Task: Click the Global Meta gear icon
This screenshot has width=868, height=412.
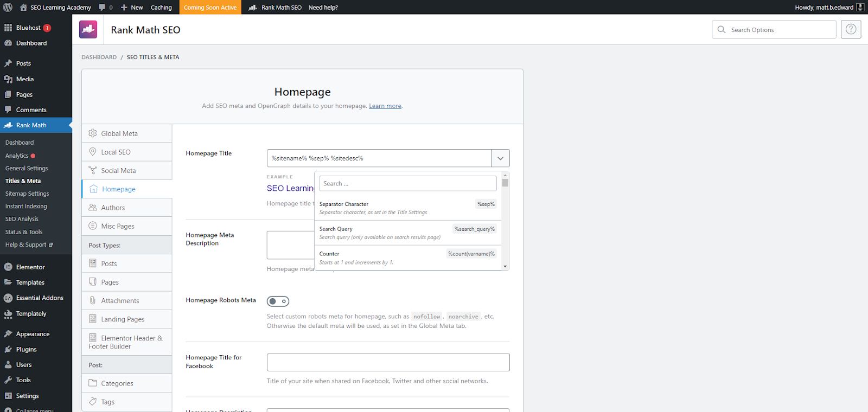Action: pyautogui.click(x=93, y=133)
